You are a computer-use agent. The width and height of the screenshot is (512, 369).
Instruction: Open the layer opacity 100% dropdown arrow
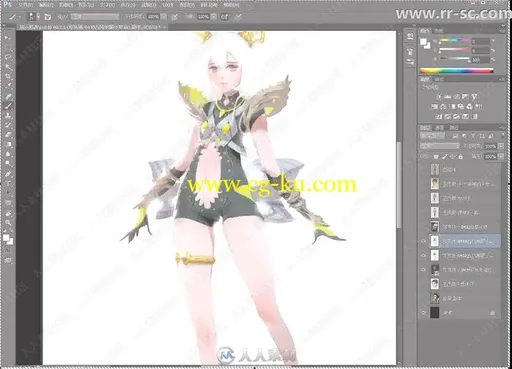click(x=501, y=146)
